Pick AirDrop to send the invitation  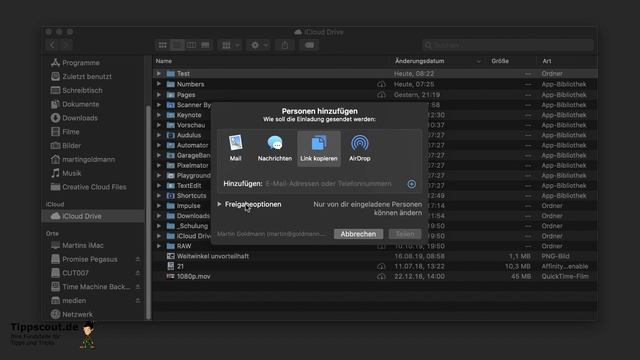pos(360,148)
